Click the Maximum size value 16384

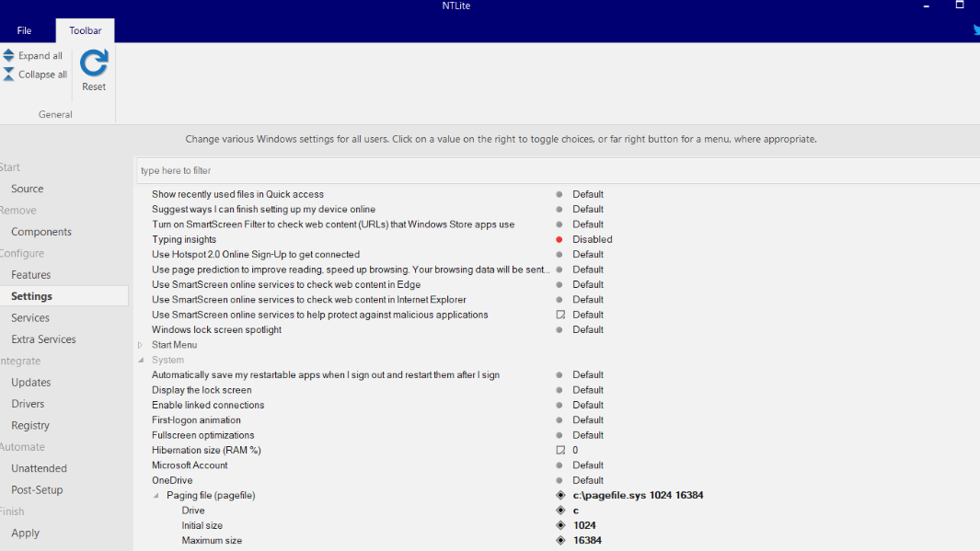click(587, 540)
